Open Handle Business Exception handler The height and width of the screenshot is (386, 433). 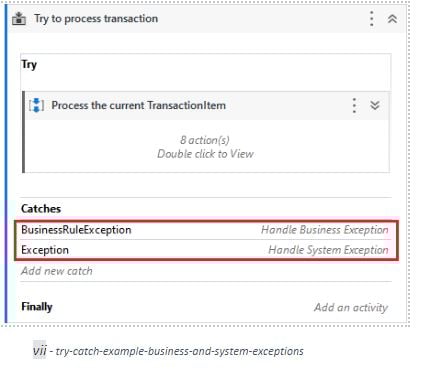click(x=325, y=230)
